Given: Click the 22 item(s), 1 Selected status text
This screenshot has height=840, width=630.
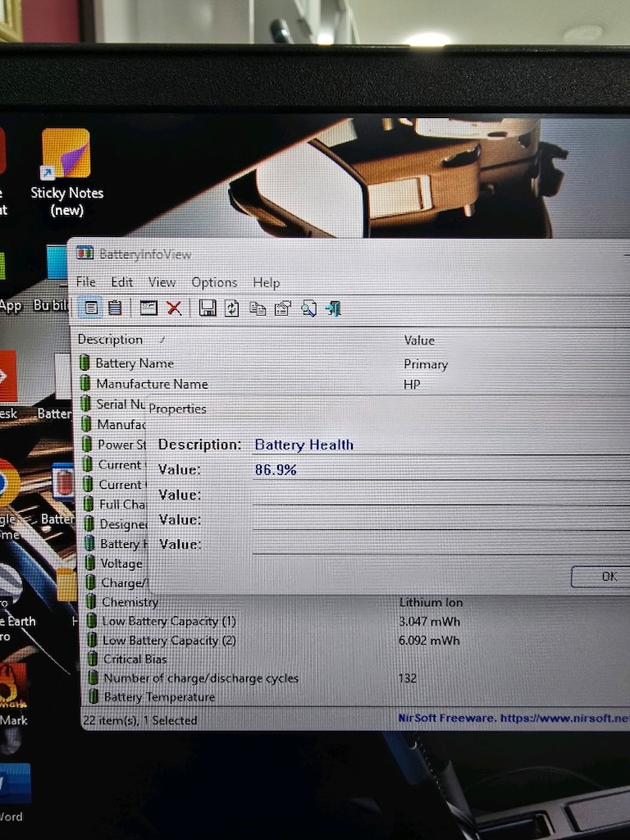Looking at the screenshot, I should pos(140,720).
